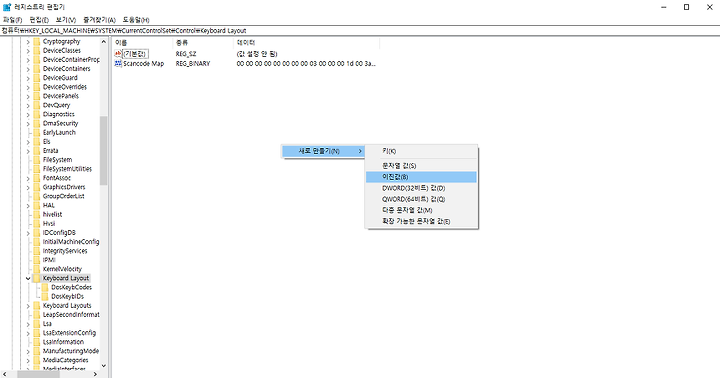
Task: Select the DevQuery key
Action: click(x=56, y=105)
